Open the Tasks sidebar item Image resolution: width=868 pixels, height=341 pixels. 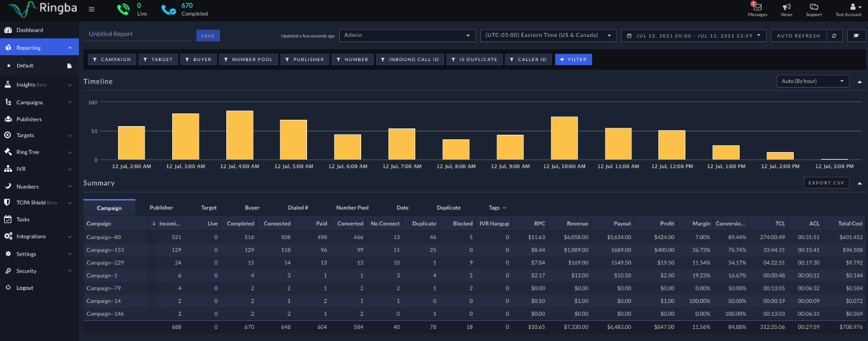point(23,219)
